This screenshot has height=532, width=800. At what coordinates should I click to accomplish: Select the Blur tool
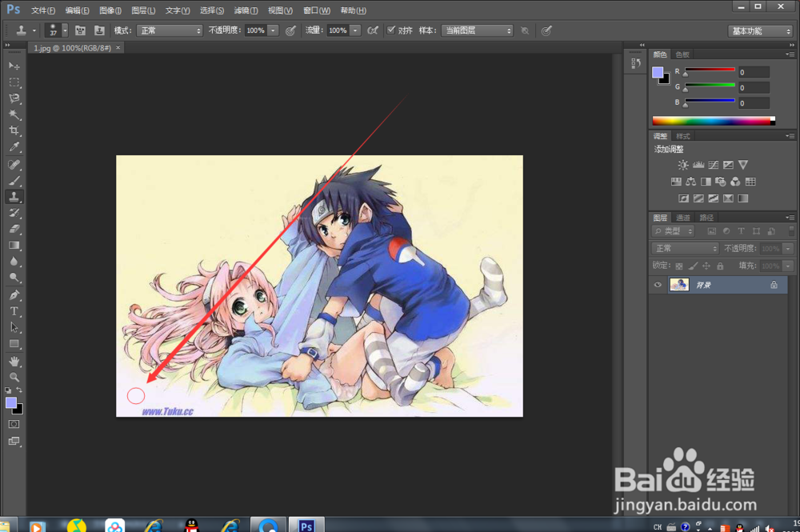click(x=14, y=262)
